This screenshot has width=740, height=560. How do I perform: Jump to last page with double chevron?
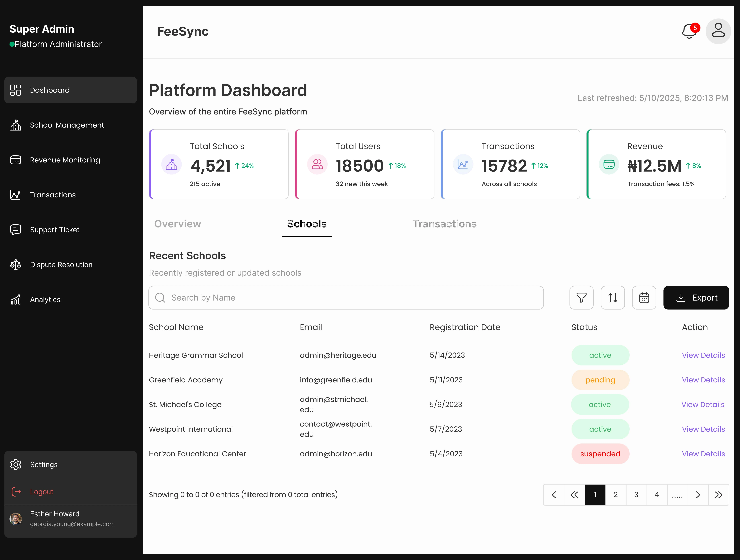(718, 495)
